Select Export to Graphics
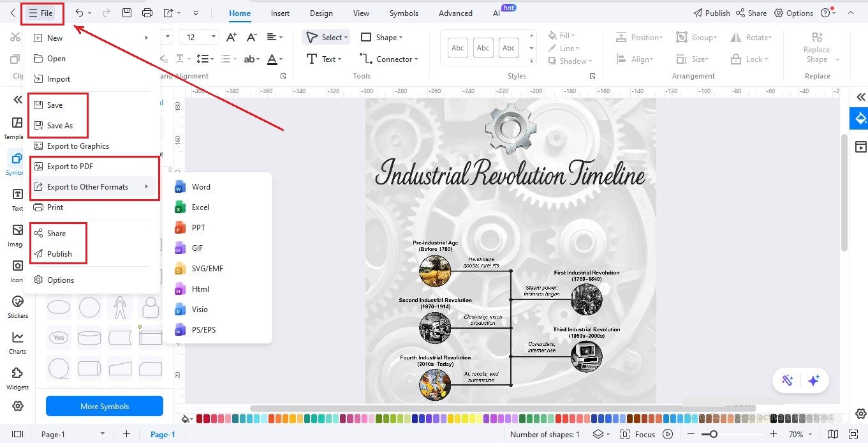This screenshot has height=443, width=868. (91, 146)
